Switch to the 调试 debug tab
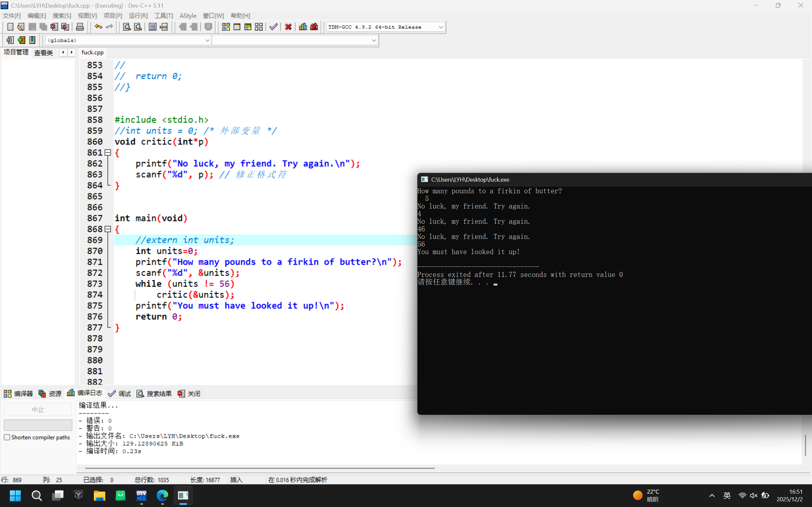812x507 pixels. pos(120,394)
